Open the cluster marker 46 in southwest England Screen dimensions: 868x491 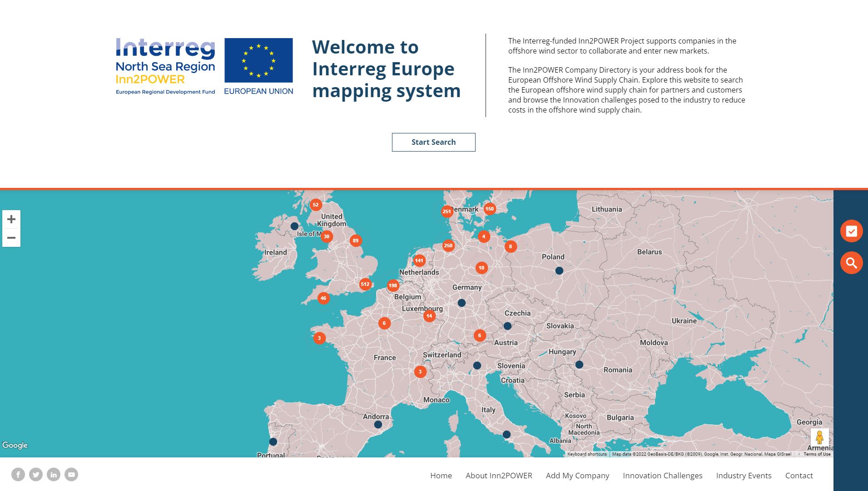[323, 298]
